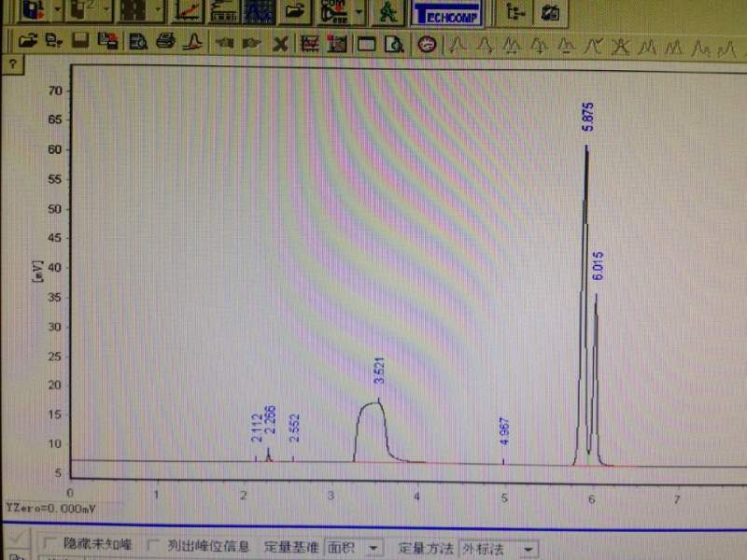Click the [mV] y-axis unit label

37,272
